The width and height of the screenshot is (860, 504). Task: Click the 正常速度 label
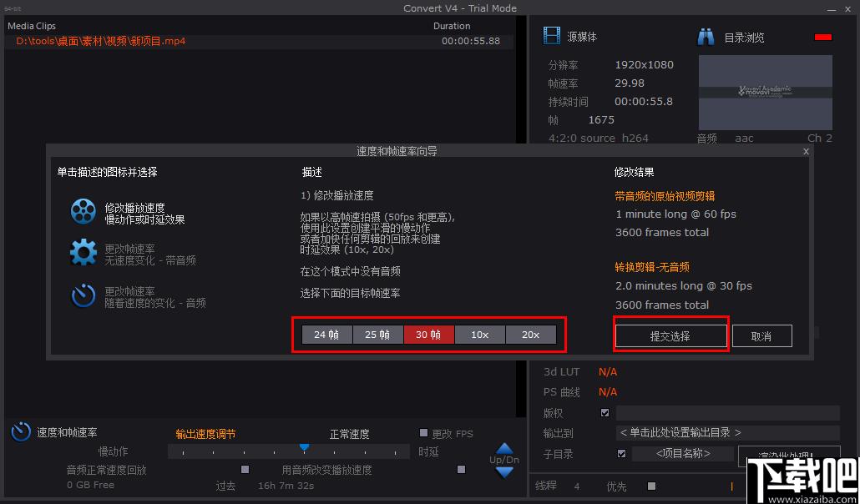pyautogui.click(x=349, y=435)
